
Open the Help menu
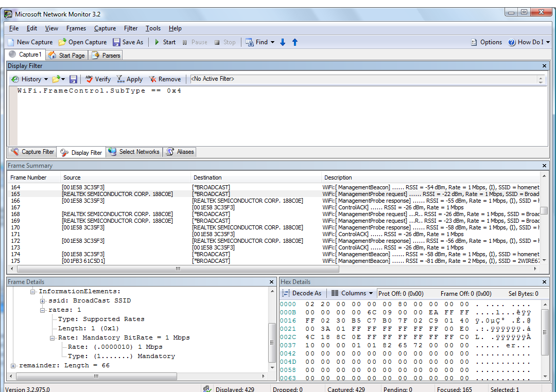tap(175, 28)
